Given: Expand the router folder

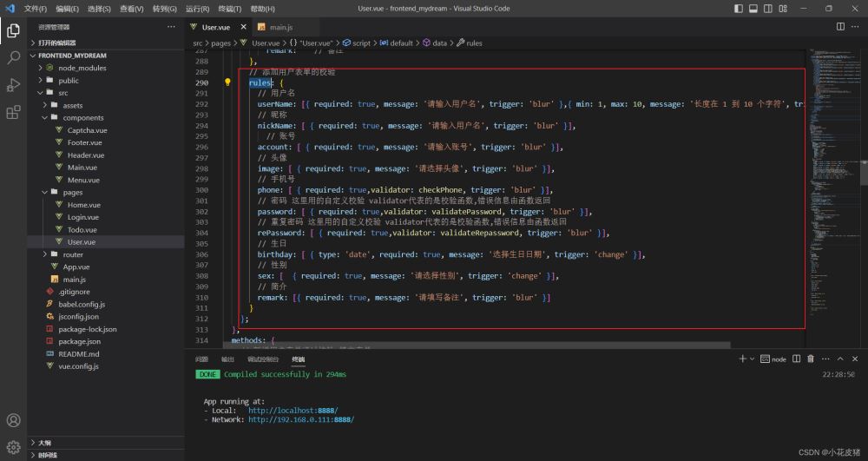Looking at the screenshot, I should [x=73, y=254].
